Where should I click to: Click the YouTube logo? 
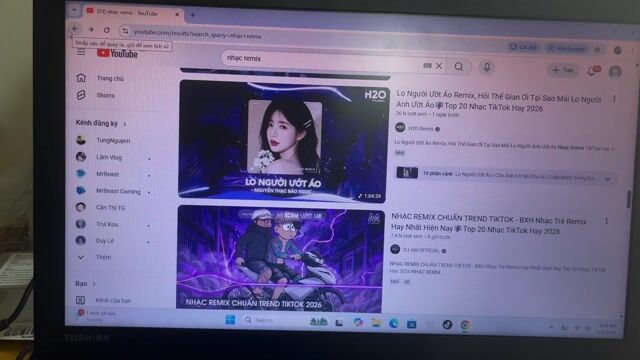pyautogui.click(x=117, y=53)
